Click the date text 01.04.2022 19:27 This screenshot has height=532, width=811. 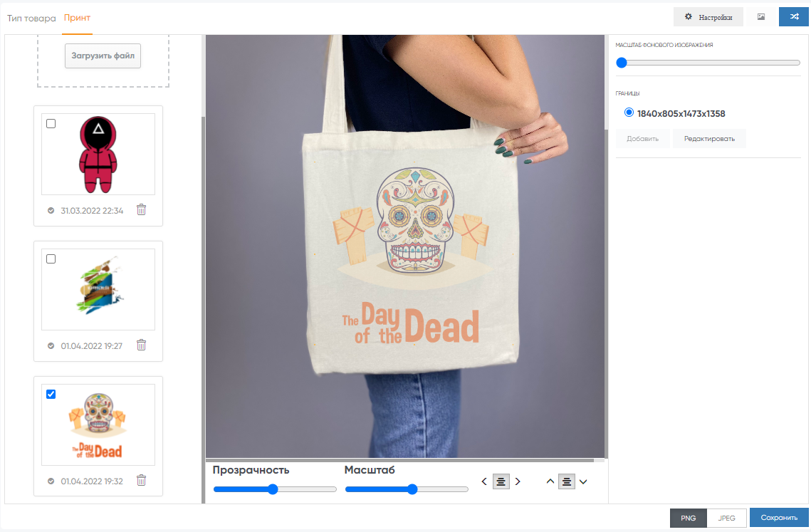pos(92,345)
